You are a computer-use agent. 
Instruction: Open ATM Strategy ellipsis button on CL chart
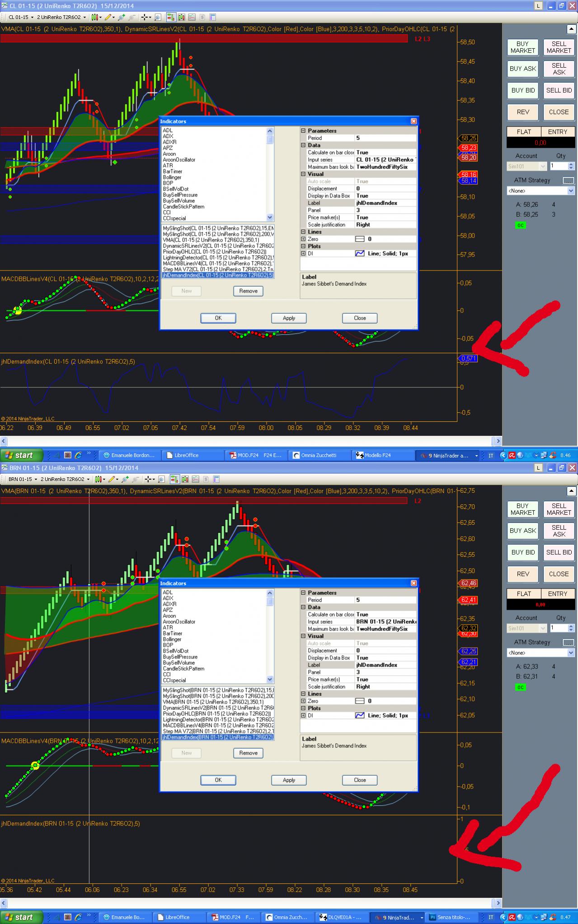(x=568, y=180)
